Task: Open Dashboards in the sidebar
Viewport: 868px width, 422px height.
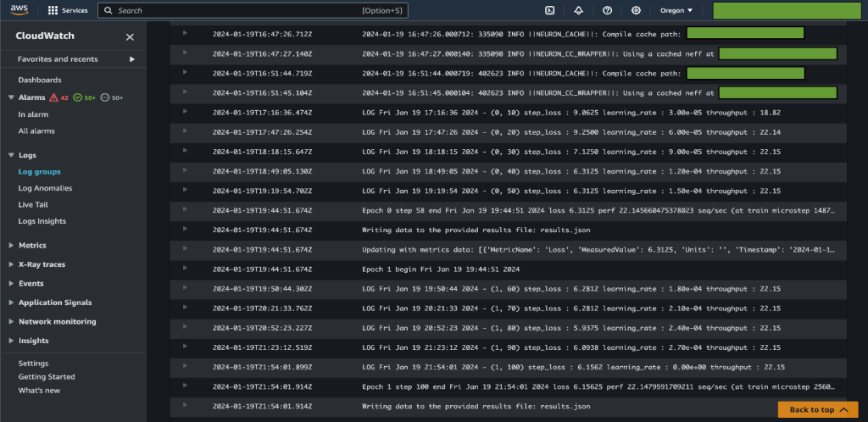Action: [40, 81]
